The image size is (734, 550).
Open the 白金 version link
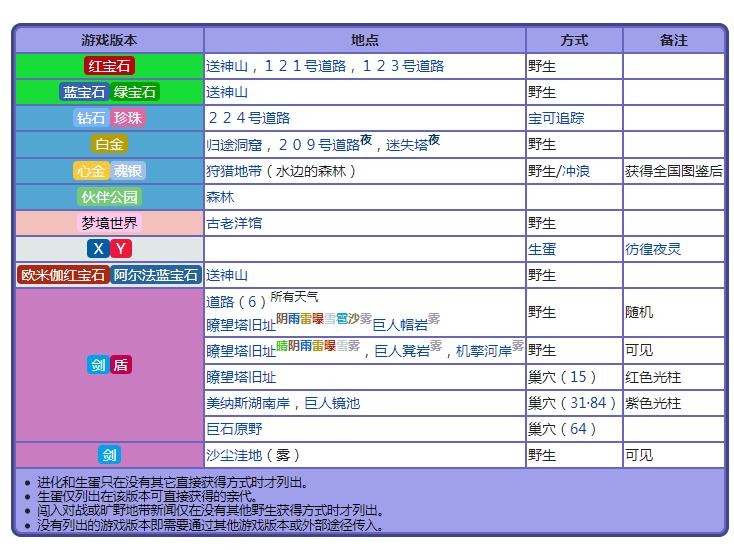pyautogui.click(x=110, y=144)
